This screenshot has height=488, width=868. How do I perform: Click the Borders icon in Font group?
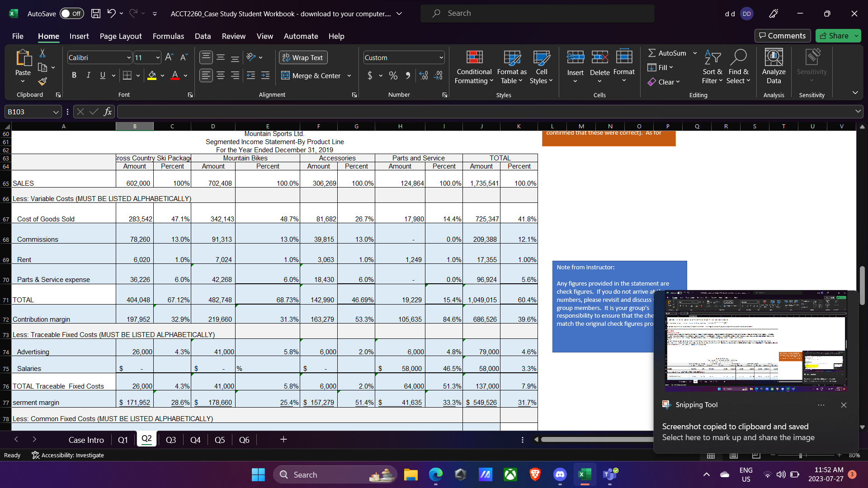pyautogui.click(x=127, y=75)
